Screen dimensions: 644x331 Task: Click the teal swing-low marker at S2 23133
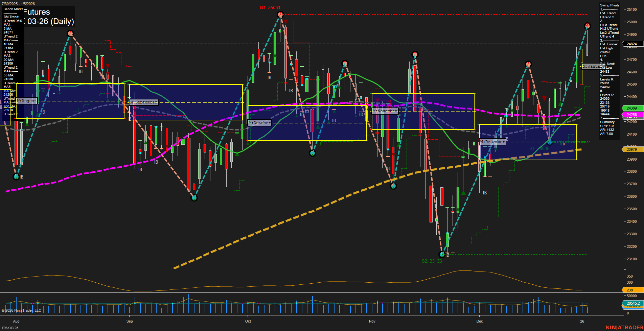tap(442, 255)
